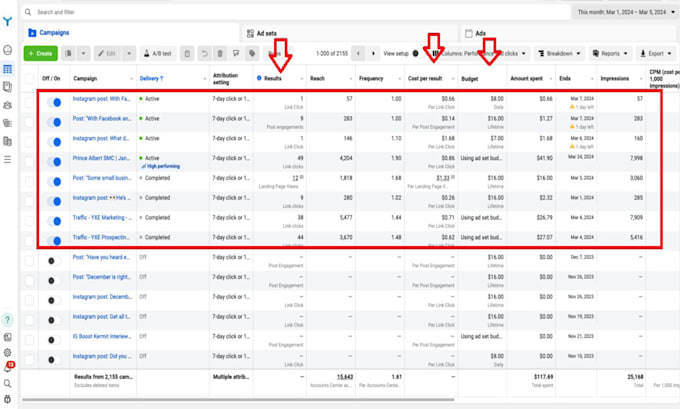Go to previous page of campaigns
This screenshot has width=680, height=409.
click(358, 53)
